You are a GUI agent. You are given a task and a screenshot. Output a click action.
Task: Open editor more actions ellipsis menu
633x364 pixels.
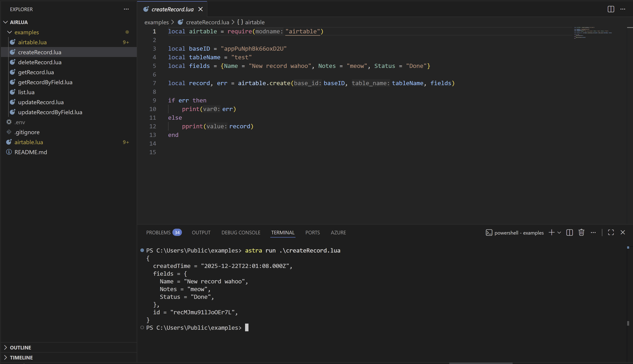(x=623, y=9)
